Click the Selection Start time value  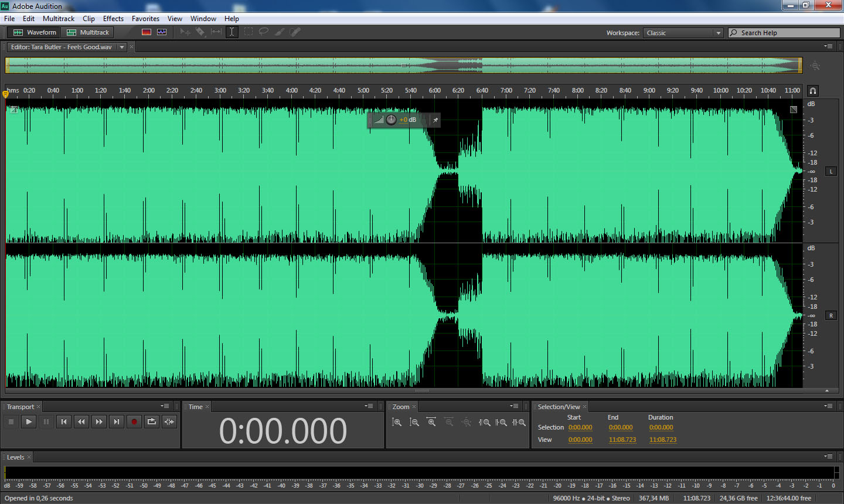point(580,428)
